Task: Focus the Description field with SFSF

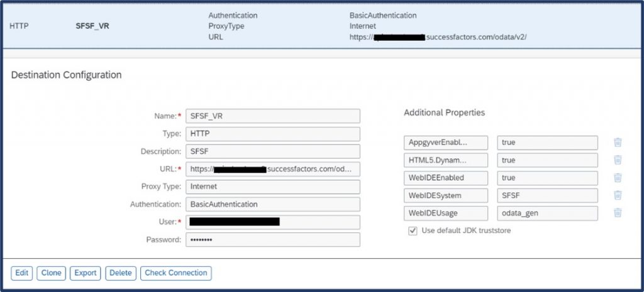Action: coord(273,151)
